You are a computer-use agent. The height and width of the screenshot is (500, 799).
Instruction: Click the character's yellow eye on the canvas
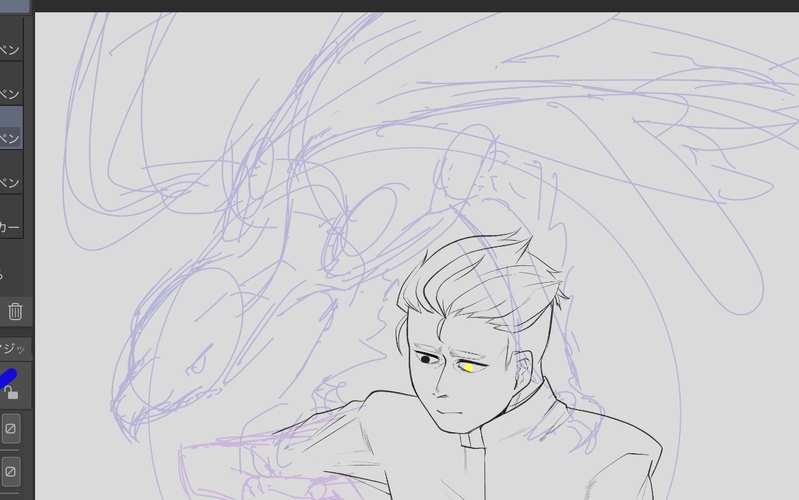[x=467, y=367]
